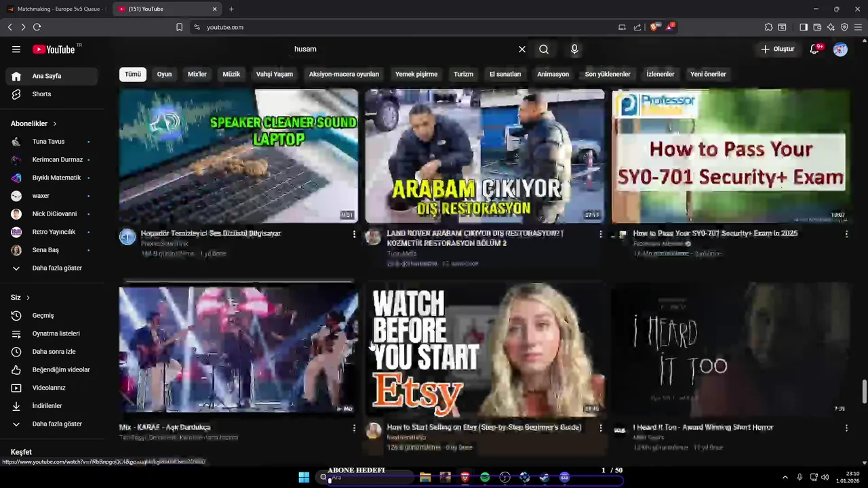Viewport: 868px width, 488px height.
Task: Select the Yeni öneriler filter chip
Action: click(x=708, y=74)
